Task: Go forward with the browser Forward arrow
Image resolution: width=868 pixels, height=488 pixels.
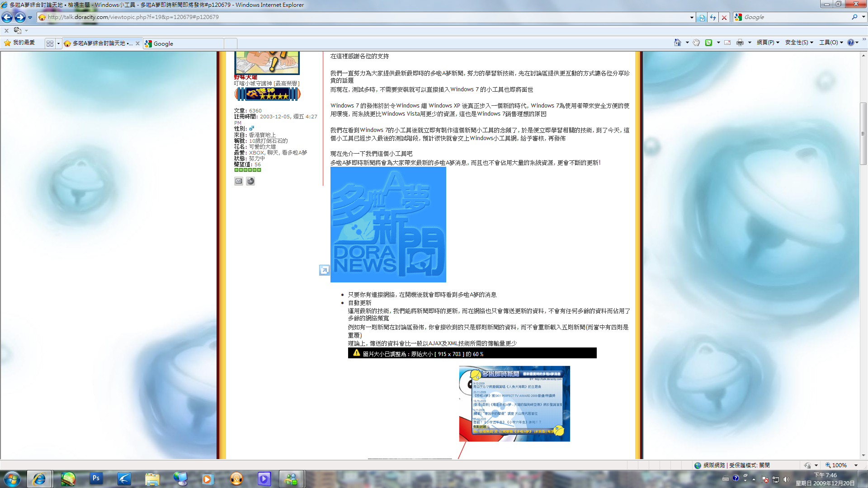Action: tap(20, 17)
